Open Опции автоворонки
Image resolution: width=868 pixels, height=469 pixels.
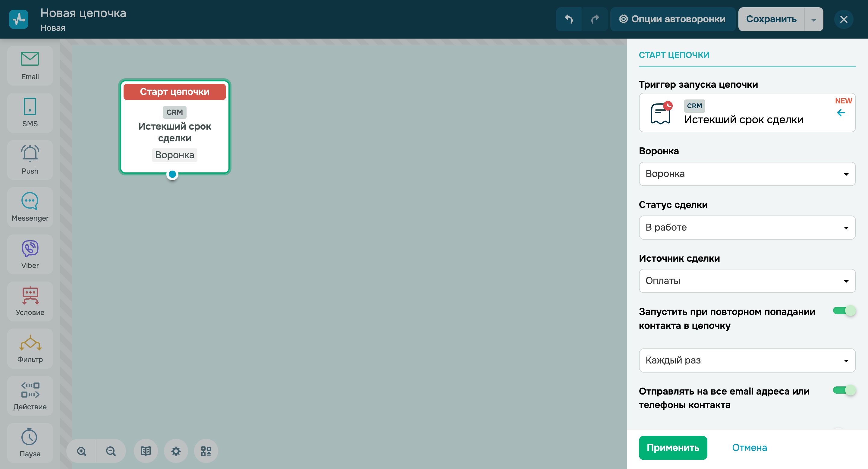[673, 19]
